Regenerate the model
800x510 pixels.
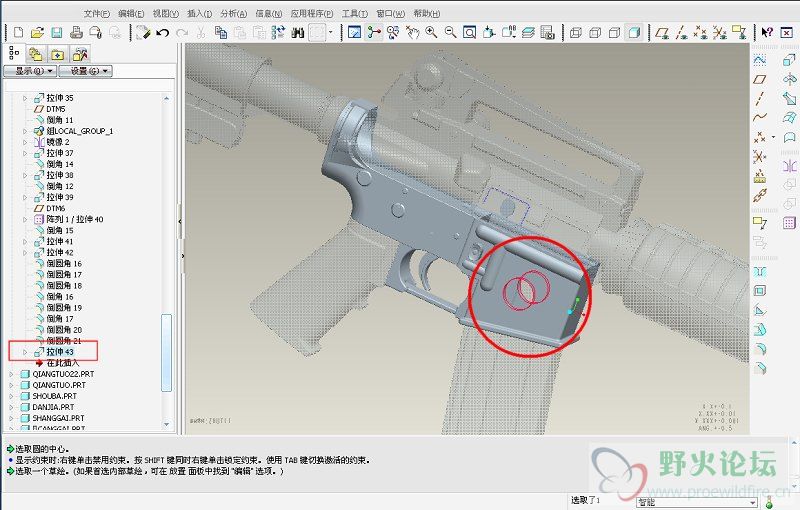tap(278, 33)
